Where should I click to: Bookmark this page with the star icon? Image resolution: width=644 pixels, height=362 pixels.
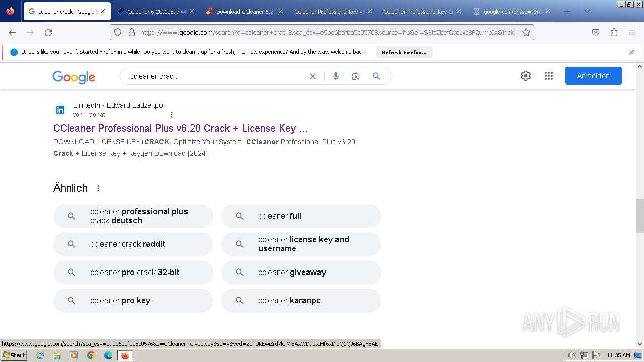coord(526,32)
